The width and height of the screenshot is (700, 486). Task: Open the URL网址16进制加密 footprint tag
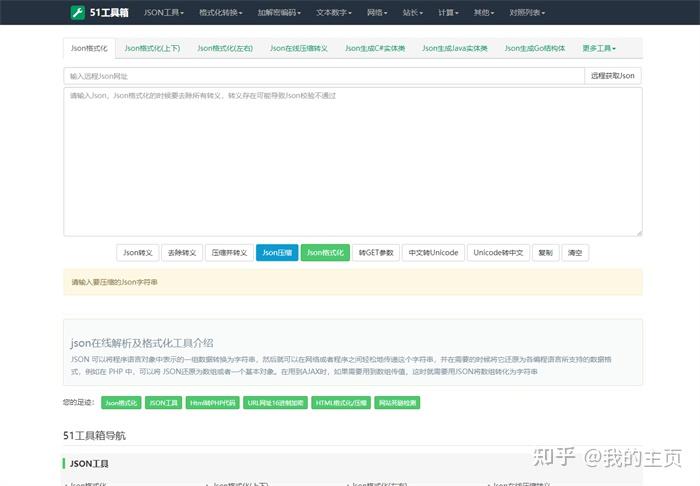coord(275,403)
